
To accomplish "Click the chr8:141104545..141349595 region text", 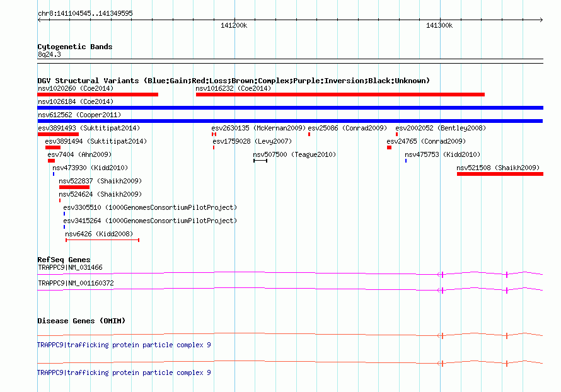I will (86, 13).
